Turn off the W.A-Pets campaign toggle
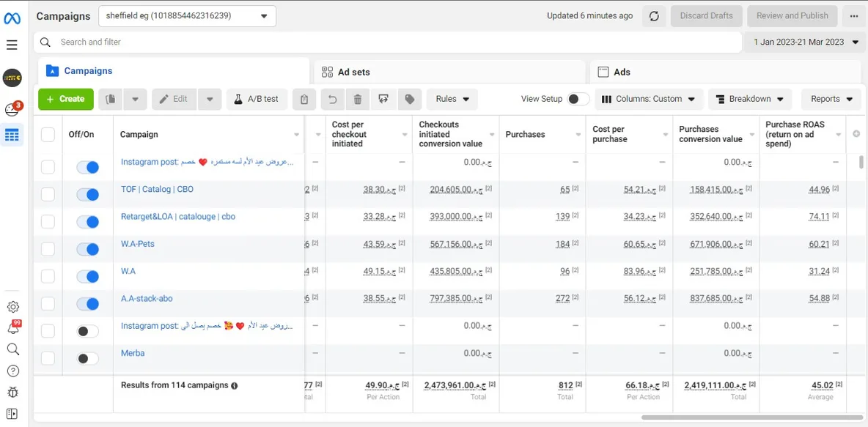 tap(87, 250)
